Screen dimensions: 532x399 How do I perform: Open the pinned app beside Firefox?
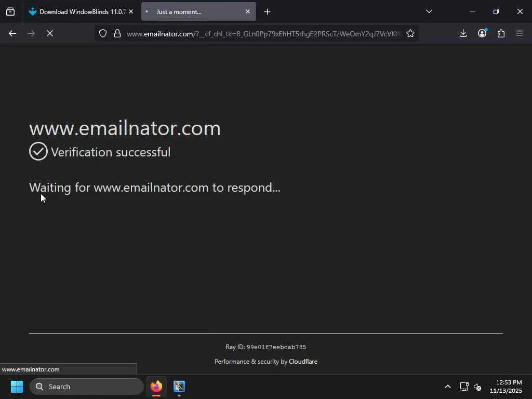point(179,387)
